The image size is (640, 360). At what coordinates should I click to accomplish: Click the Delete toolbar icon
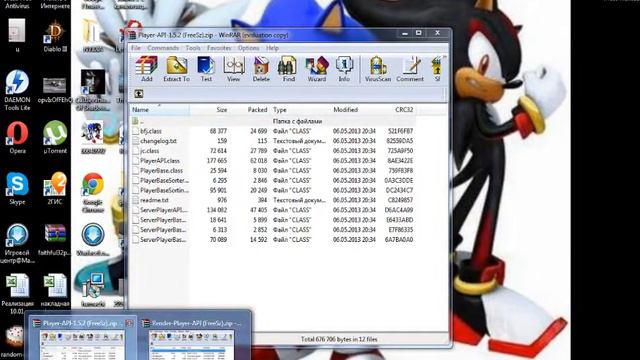point(261,69)
